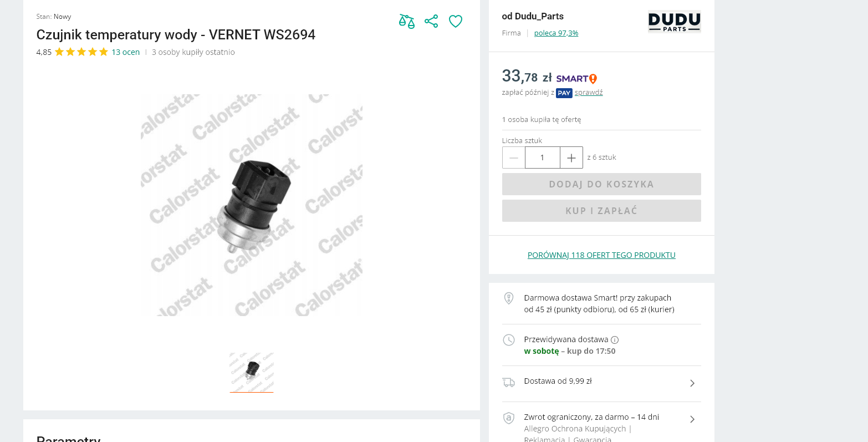Add product to favorites with heart icon
Viewport: 868px width, 442px height.
pyautogui.click(x=456, y=22)
